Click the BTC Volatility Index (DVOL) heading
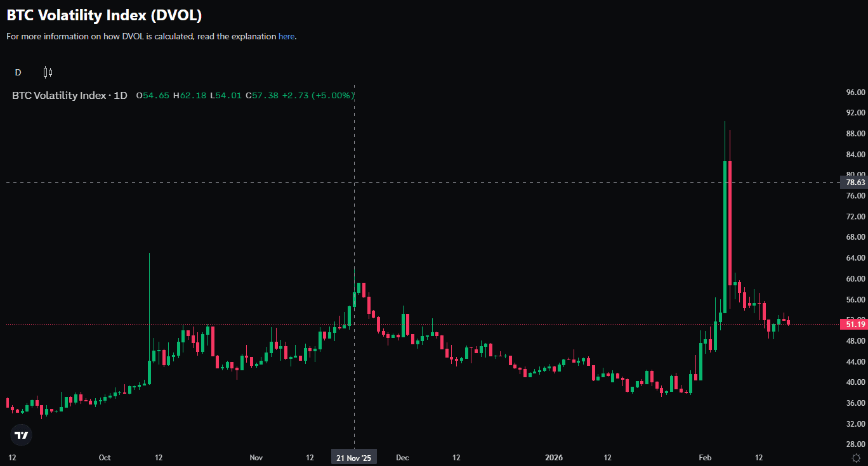Viewport: 868px width, 466px height. [104, 15]
